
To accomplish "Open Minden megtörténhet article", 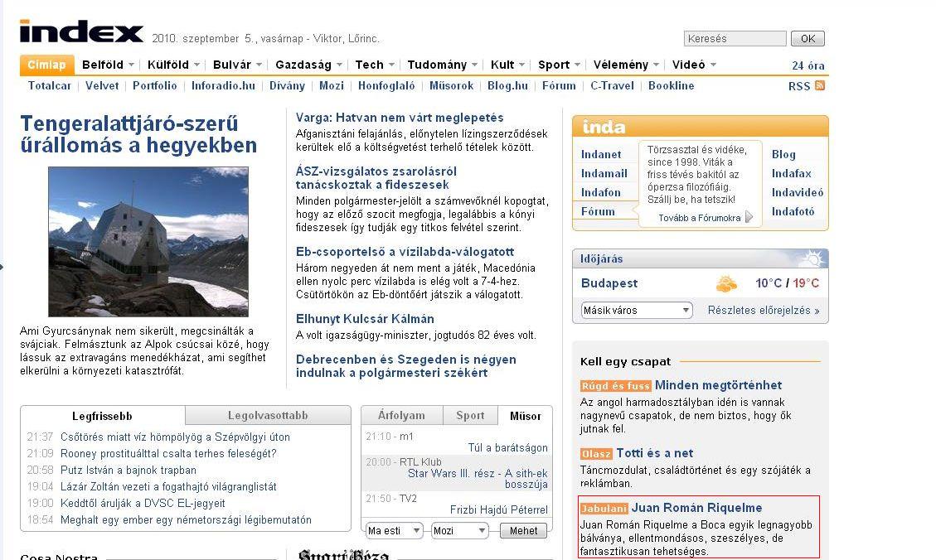I will (718, 385).
